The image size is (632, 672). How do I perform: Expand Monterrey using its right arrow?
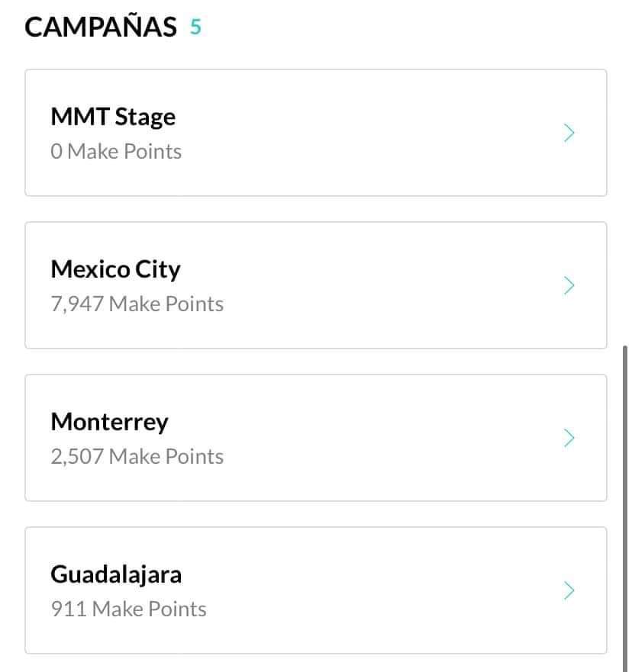click(x=569, y=438)
